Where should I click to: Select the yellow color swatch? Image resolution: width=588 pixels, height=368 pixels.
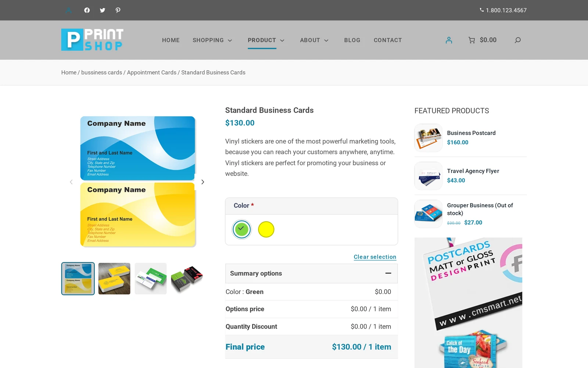(266, 229)
